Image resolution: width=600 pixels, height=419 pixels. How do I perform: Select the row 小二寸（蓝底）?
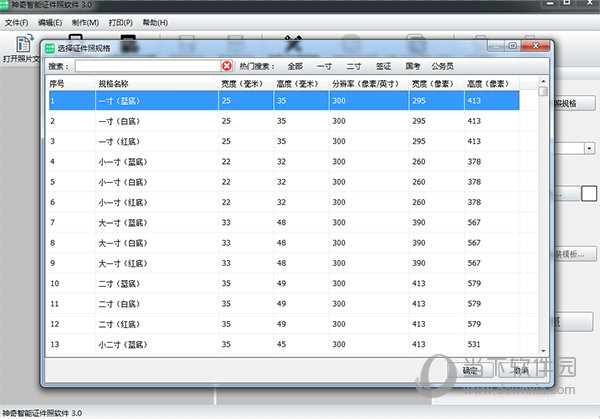[x=284, y=344]
